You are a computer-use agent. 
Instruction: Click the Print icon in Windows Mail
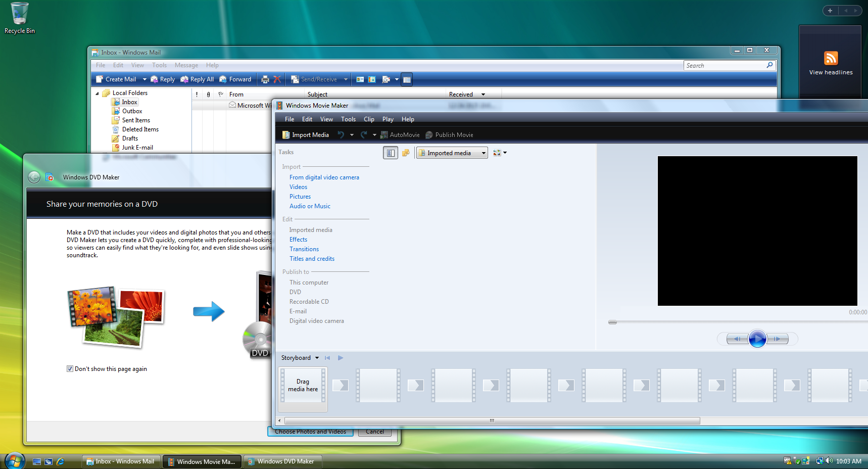[x=265, y=79]
